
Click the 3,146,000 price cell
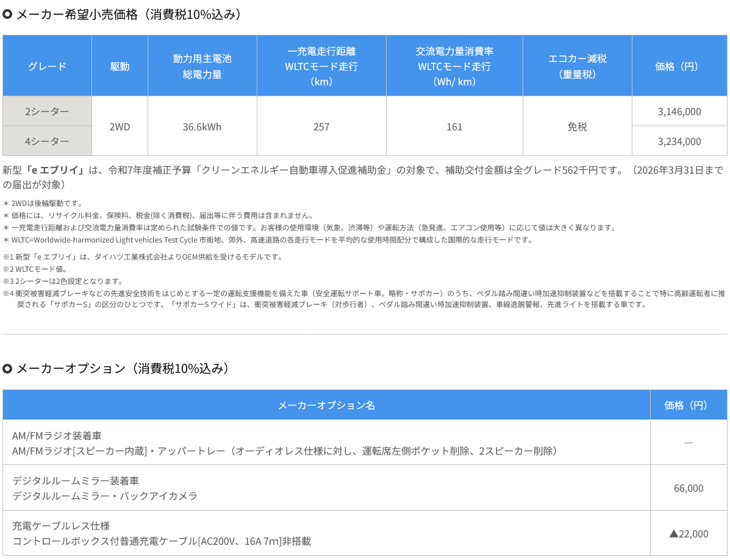click(679, 112)
